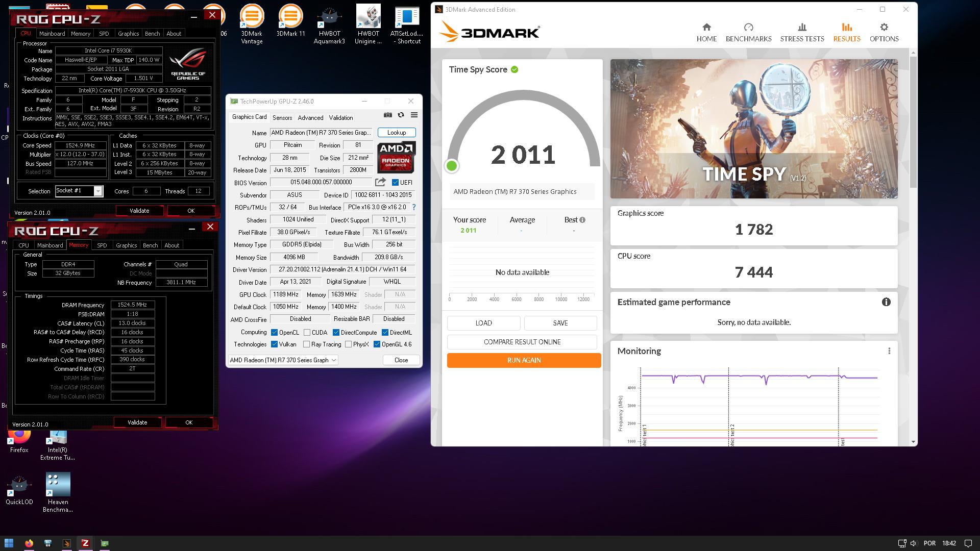
Task: Open the 3DMark Results section
Action: tap(847, 32)
